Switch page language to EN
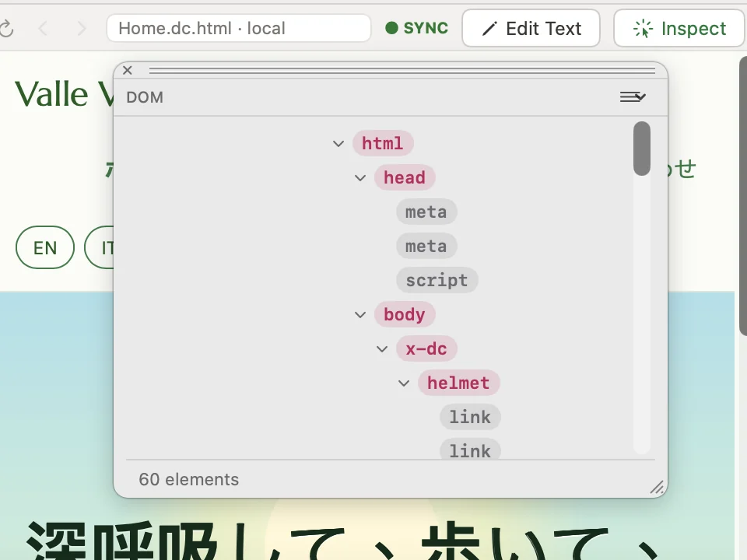The image size is (747, 560). [x=45, y=247]
